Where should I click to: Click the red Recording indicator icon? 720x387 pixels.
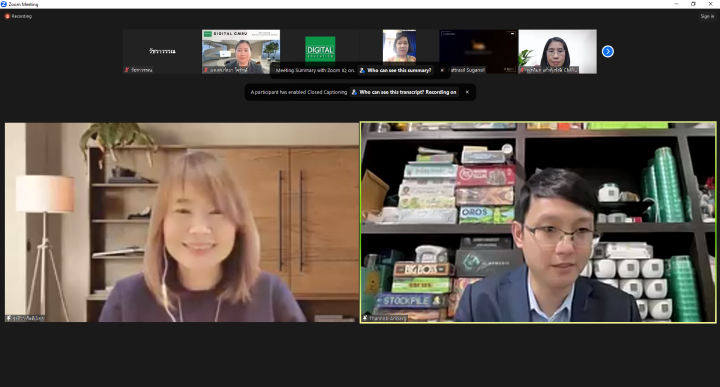point(7,16)
